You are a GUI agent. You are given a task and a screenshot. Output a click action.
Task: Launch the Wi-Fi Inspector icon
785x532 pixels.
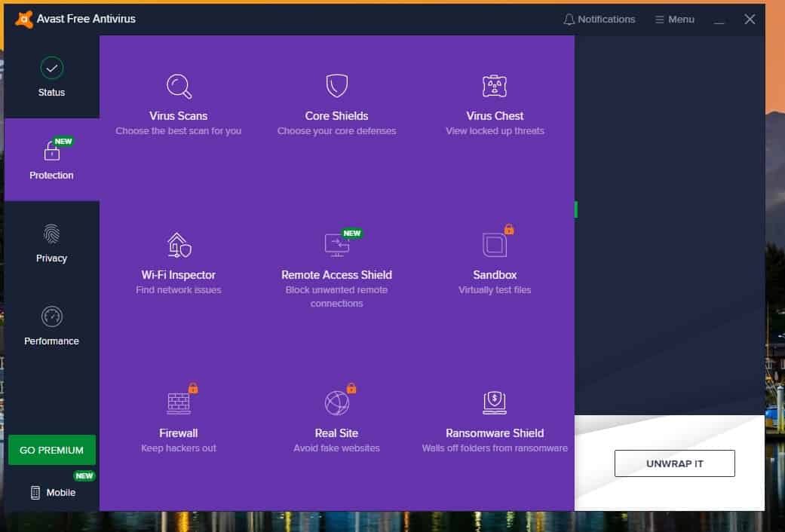click(x=179, y=245)
